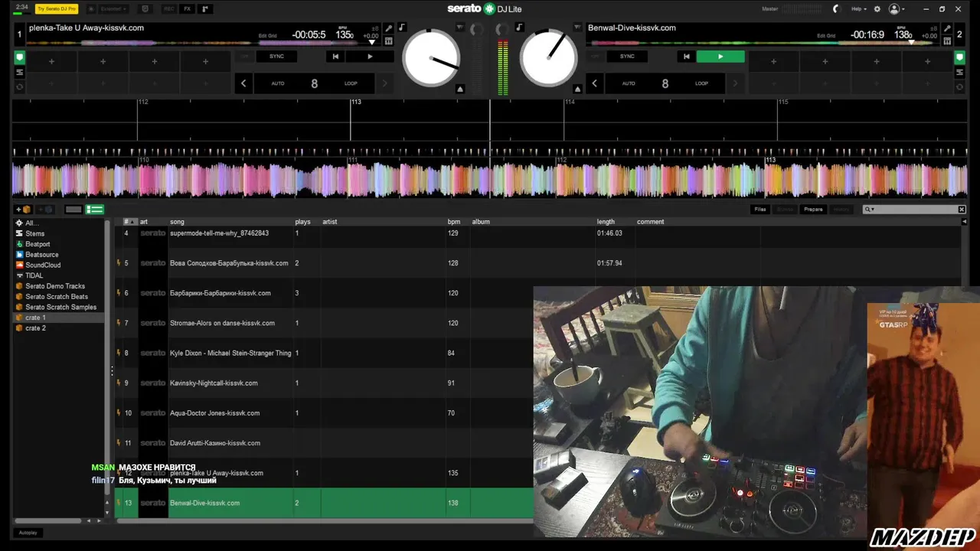Jump to previous cue on deck 2

686,56
